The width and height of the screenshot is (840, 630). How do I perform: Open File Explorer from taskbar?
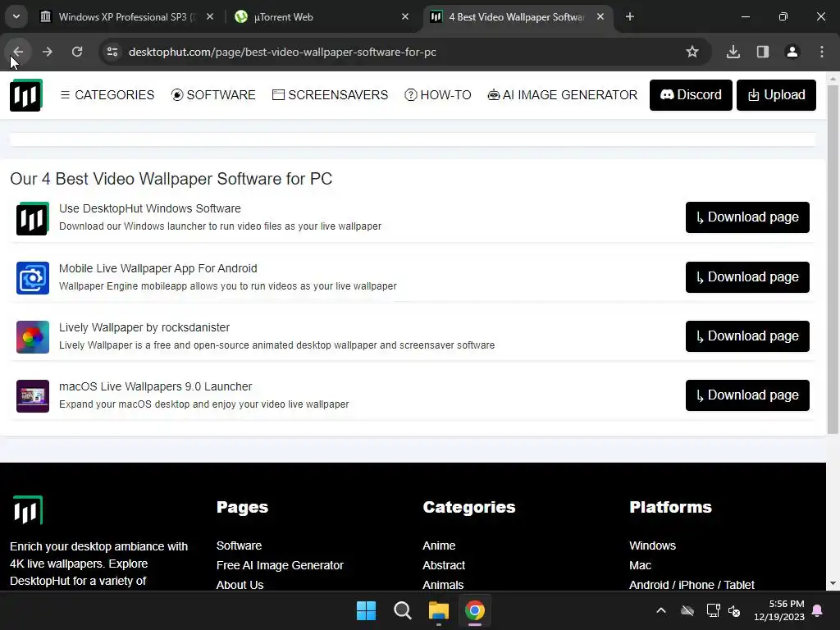(438, 610)
